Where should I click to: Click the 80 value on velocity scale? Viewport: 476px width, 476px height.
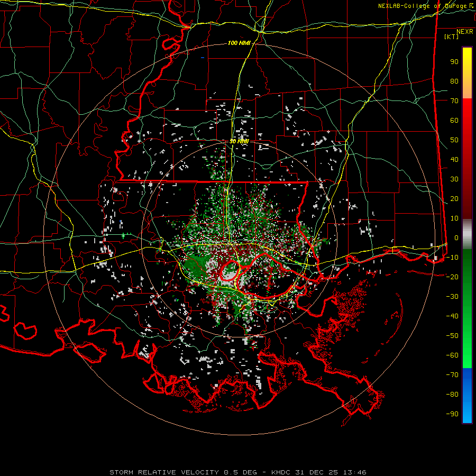pos(454,81)
